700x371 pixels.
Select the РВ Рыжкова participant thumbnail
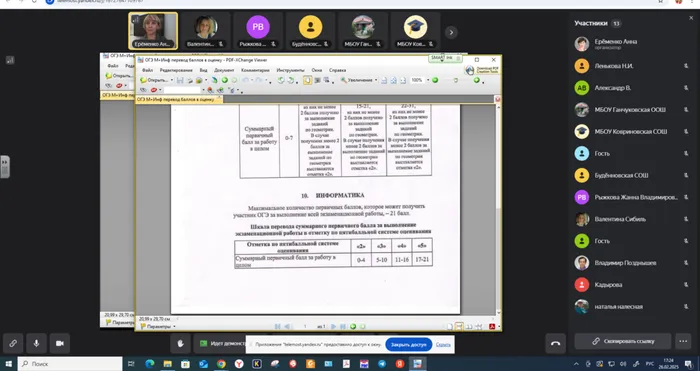click(258, 31)
